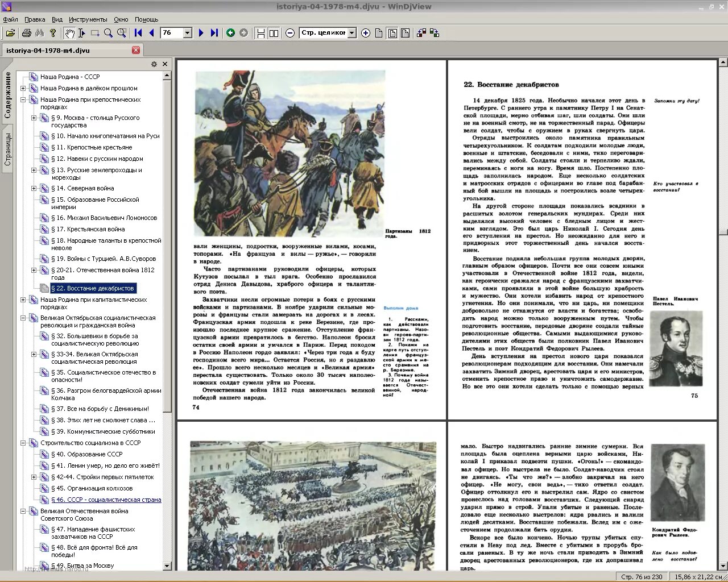Zoom in with the plus icon
Viewport: 728px width, 582px height.
[x=366, y=33]
